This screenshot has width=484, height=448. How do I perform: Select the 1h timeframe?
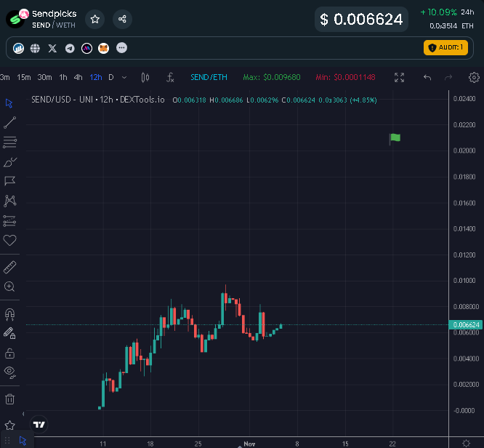[x=63, y=77]
